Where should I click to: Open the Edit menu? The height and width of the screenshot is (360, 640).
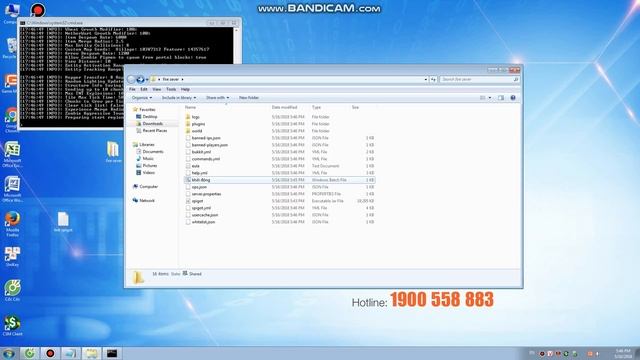[144, 89]
